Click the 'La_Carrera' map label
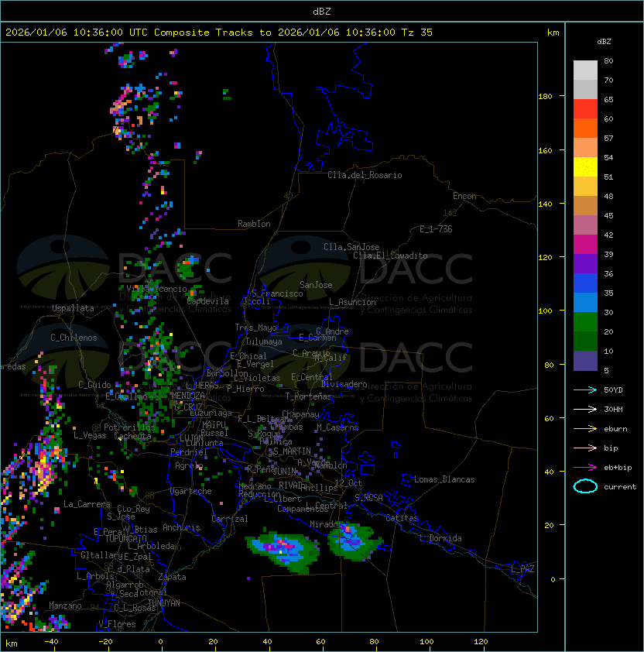The width and height of the screenshot is (644, 652). click(87, 504)
